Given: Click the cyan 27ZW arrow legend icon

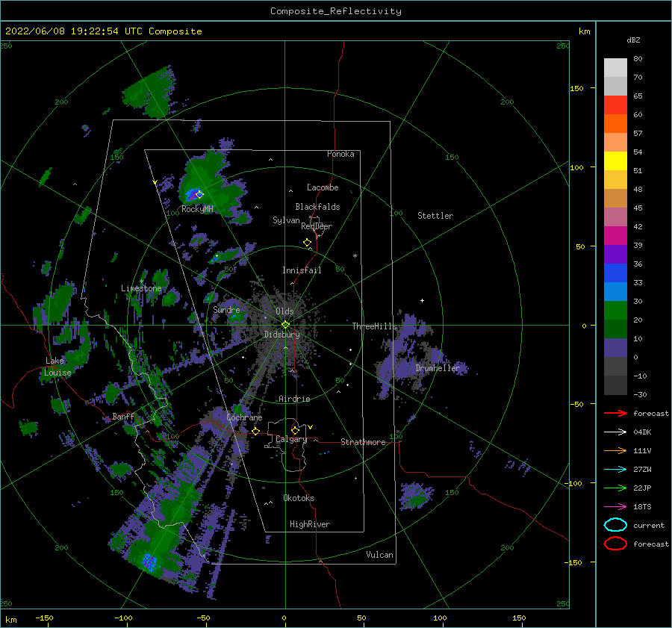Looking at the screenshot, I should click(615, 470).
